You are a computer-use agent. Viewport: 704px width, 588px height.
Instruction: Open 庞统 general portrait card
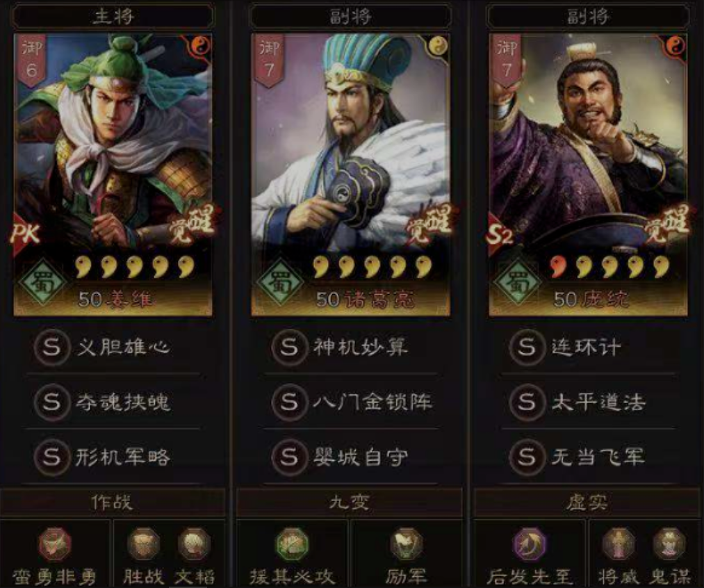point(588,174)
